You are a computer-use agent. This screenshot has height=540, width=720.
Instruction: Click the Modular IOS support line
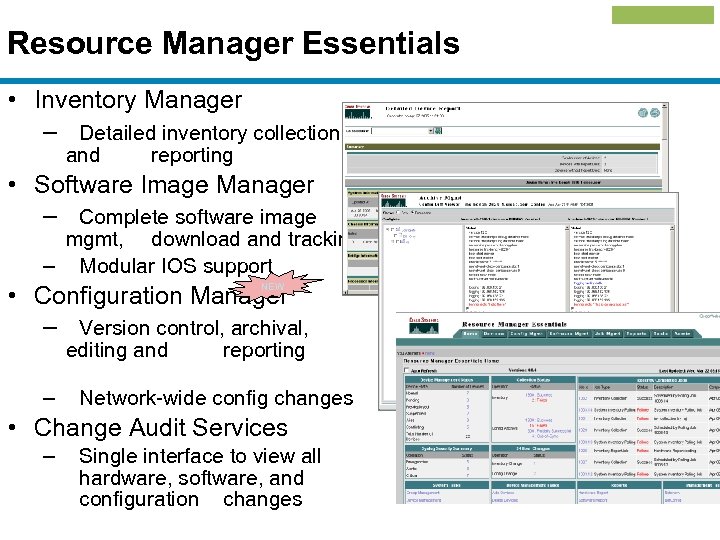click(176, 266)
